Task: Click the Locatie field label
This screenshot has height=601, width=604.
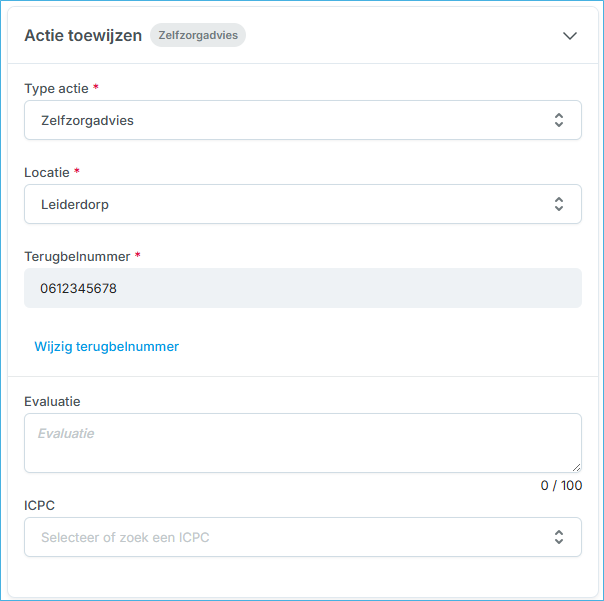Action: pyautogui.click(x=46, y=172)
